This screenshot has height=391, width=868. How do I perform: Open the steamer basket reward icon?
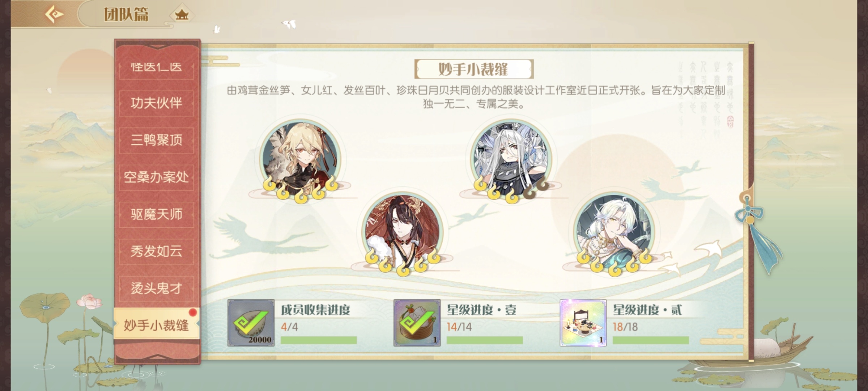coord(417,323)
